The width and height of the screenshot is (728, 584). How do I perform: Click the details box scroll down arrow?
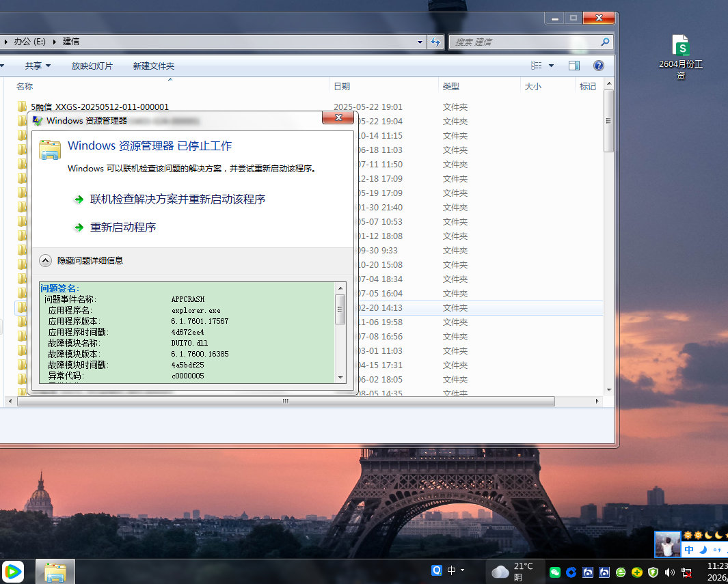[340, 378]
